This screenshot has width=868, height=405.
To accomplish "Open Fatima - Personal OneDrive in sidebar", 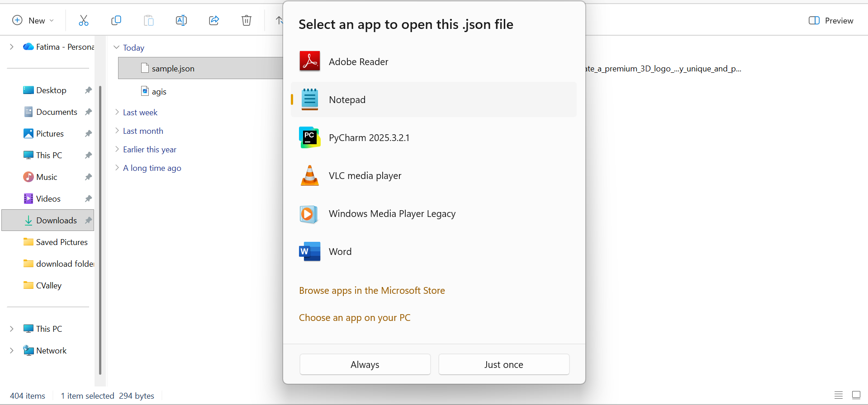I will tap(59, 47).
